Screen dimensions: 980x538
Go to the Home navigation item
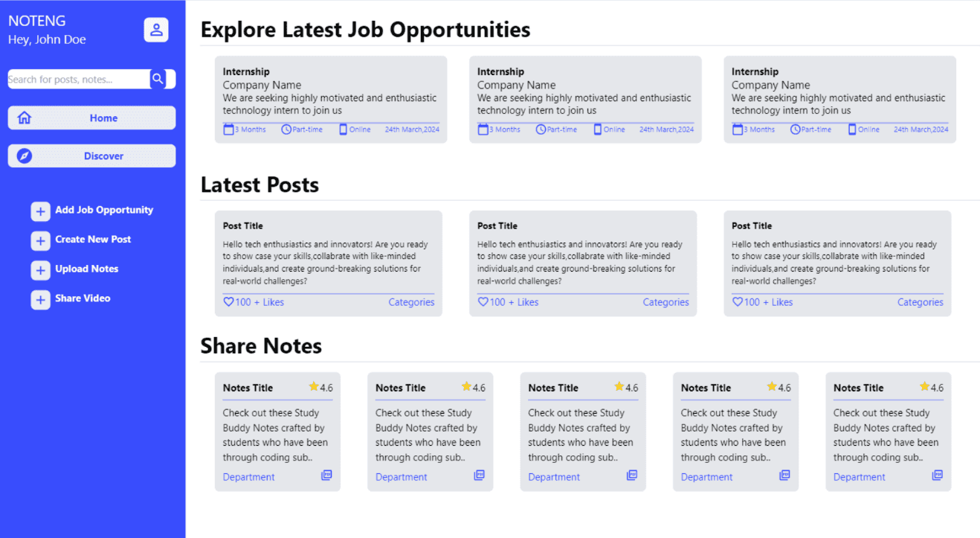91,118
